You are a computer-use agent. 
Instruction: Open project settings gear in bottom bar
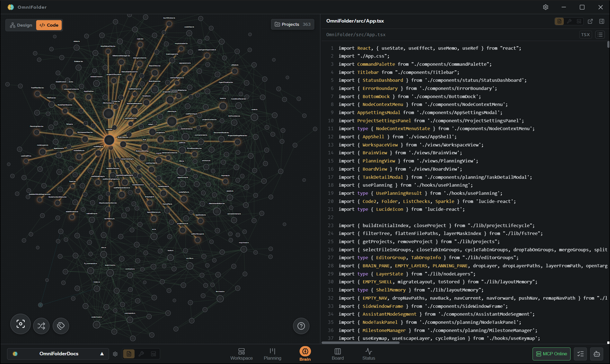point(115,354)
